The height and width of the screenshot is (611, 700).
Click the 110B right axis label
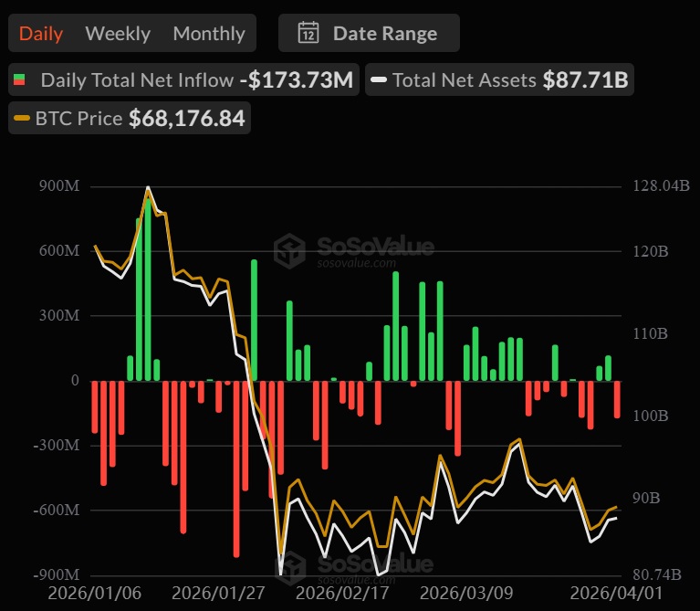click(x=651, y=333)
